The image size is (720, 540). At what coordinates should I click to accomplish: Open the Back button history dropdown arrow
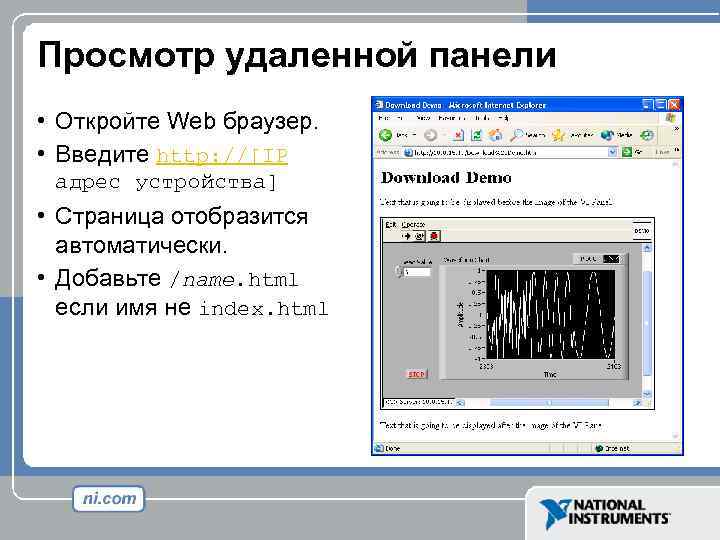click(x=414, y=135)
